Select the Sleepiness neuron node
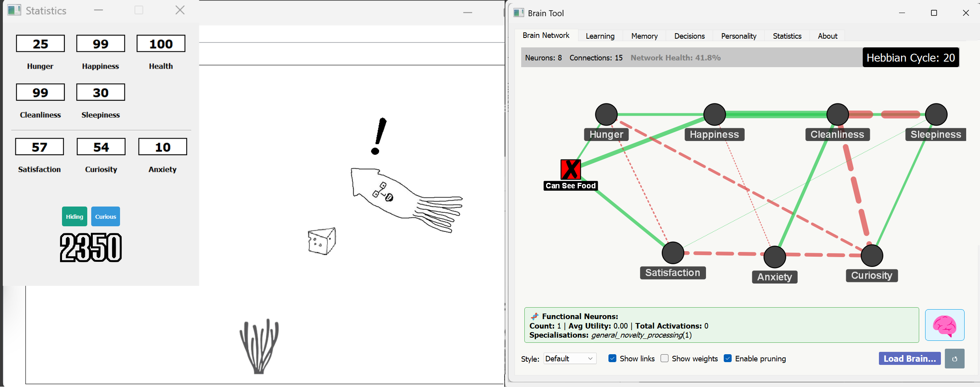980x387 pixels. click(935, 114)
